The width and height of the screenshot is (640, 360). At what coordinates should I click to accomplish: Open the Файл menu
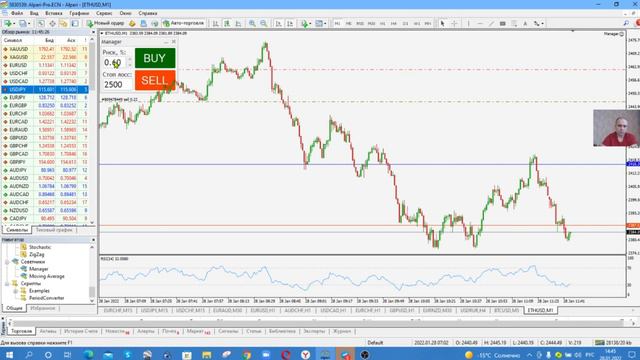(x=17, y=13)
